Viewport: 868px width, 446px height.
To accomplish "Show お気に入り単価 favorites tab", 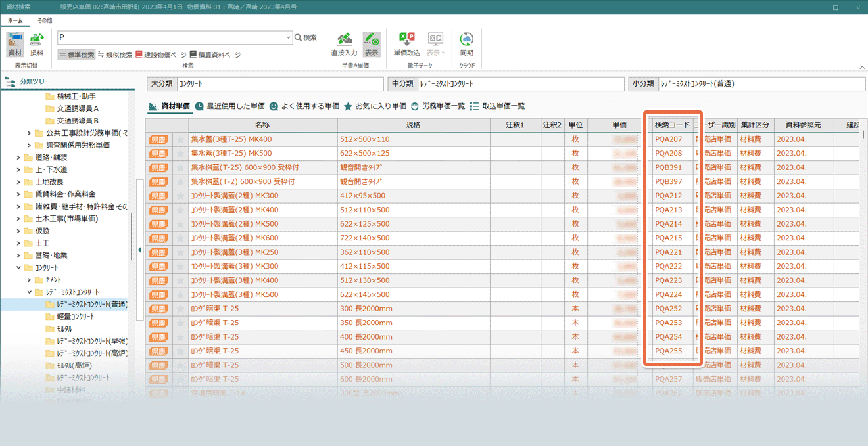I will point(375,106).
